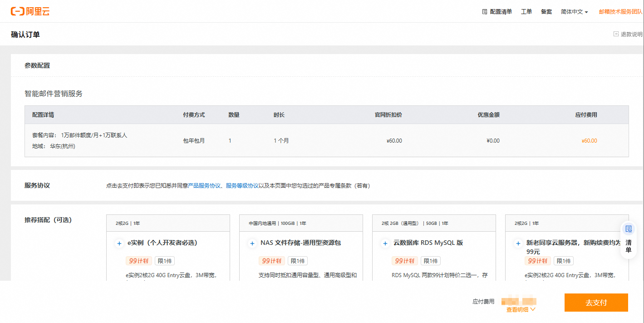Expand 查看明细 price details
644x323 pixels.
click(x=521, y=309)
